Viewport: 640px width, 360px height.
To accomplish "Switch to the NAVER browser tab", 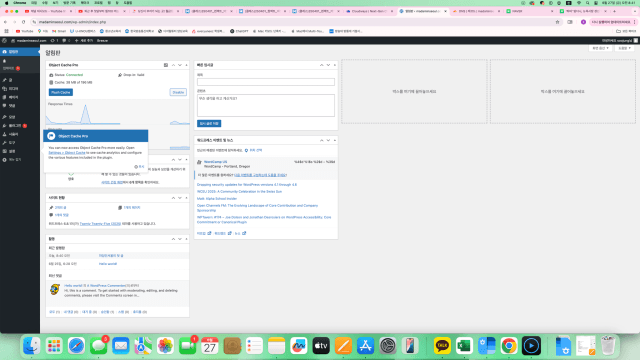I will click(x=530, y=11).
